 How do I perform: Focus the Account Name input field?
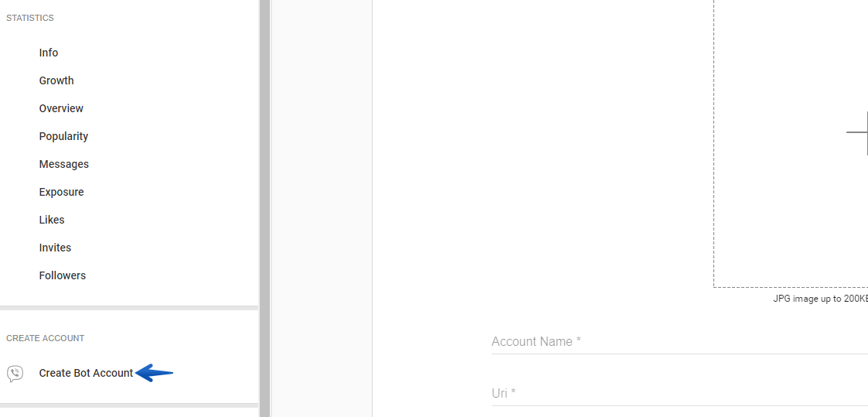pyautogui.click(x=679, y=341)
